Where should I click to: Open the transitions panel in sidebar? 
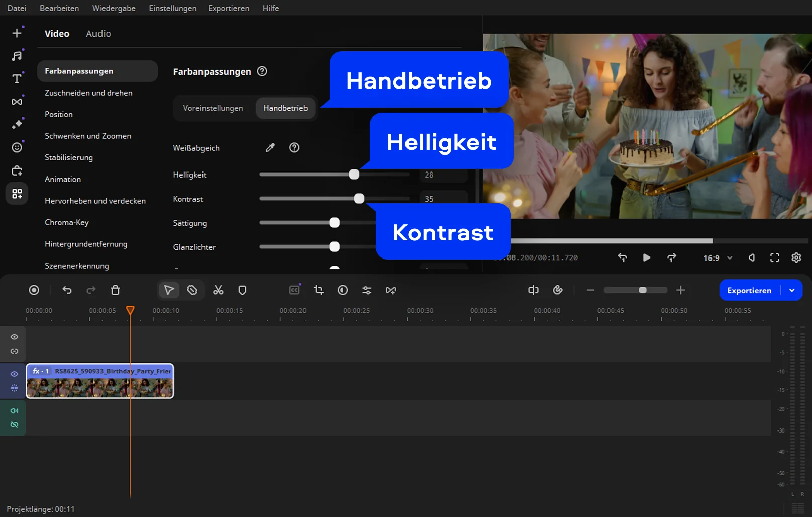click(17, 102)
